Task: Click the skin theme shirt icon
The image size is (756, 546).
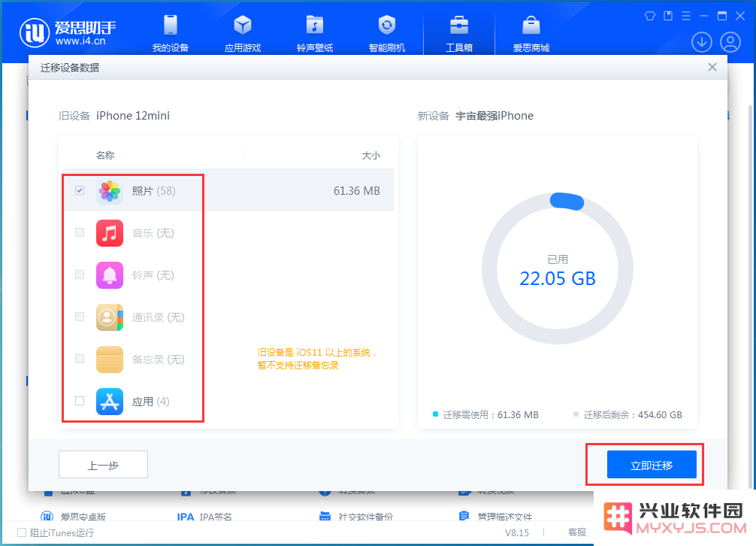Action: [x=650, y=16]
